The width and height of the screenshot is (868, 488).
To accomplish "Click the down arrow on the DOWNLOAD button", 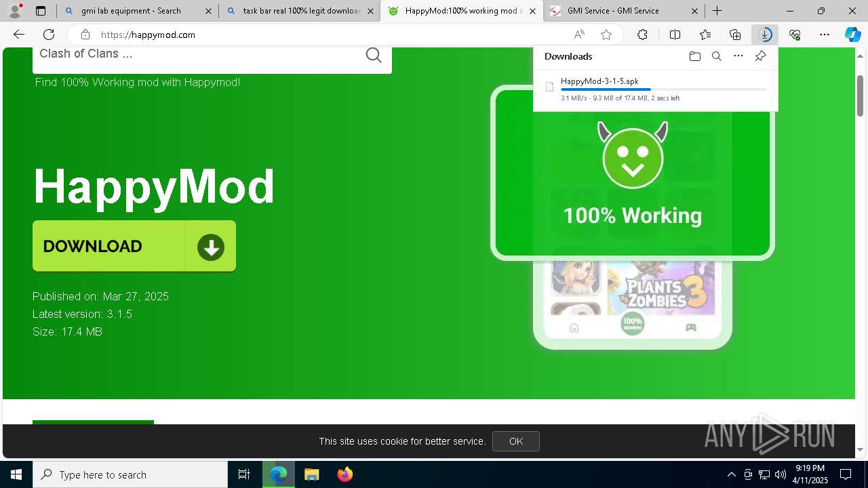I will [x=211, y=247].
